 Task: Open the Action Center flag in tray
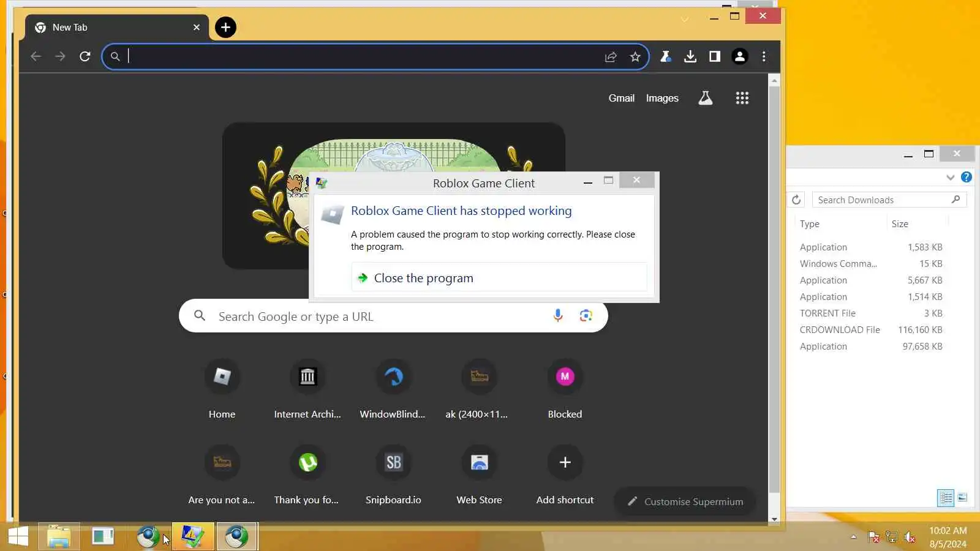pos(874,537)
